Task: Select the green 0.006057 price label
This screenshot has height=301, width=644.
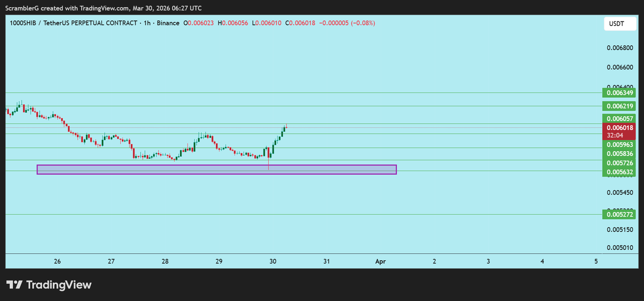Action: coord(620,118)
